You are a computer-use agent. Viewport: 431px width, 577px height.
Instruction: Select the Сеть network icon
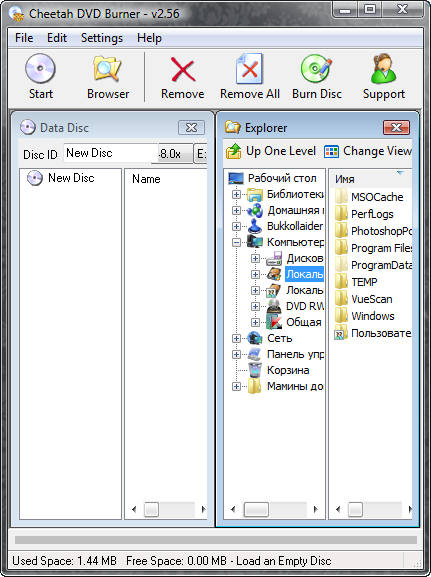(x=255, y=338)
